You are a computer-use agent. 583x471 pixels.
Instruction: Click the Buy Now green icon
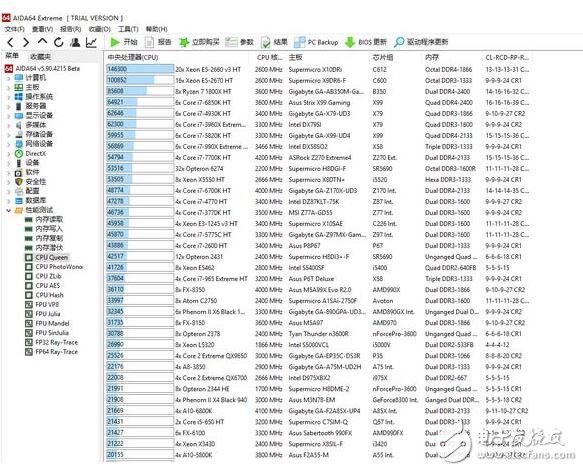coord(183,42)
